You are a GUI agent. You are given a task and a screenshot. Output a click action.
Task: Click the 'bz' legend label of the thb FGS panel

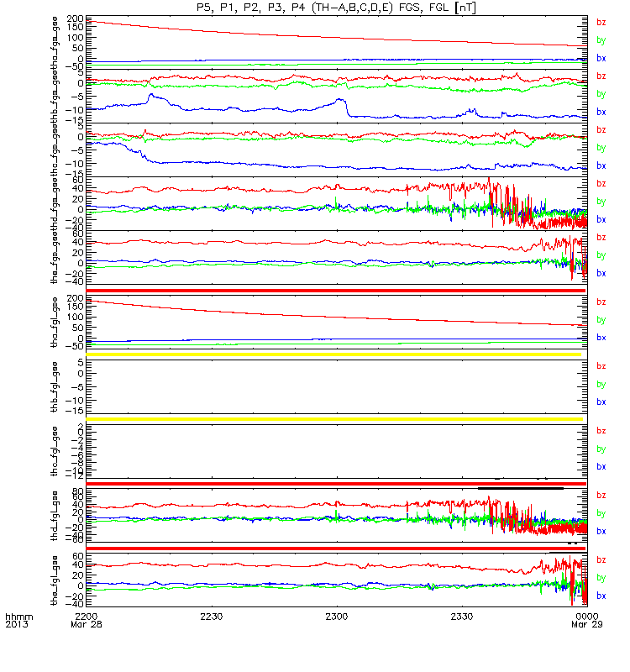point(601,76)
